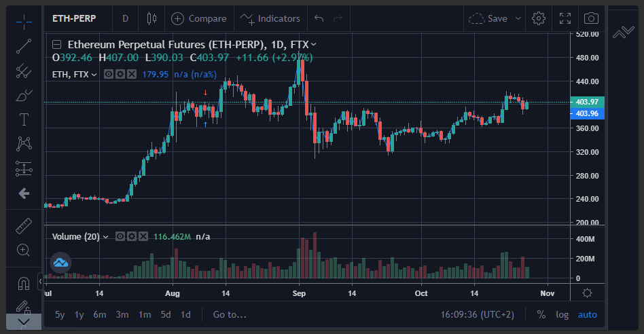The height and width of the screenshot is (334, 644).
Task: Open the candlestick chart style selector
Action: click(x=151, y=18)
